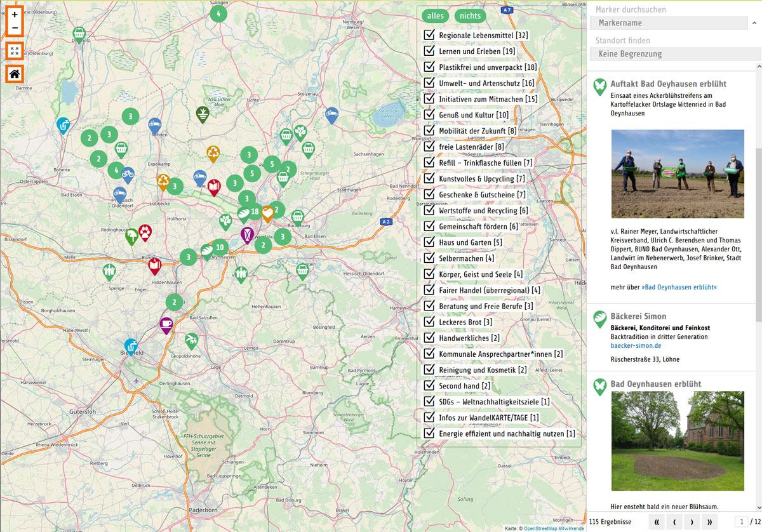Open photo of people on the field
The height and width of the screenshot is (532, 762).
(x=678, y=174)
